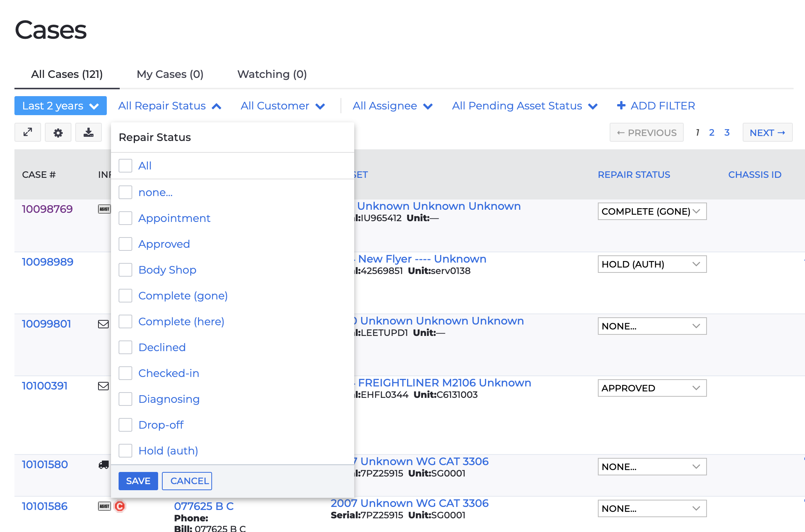This screenshot has width=805, height=532.
Task: Click the envelope icon for case 10100391
Action: point(103,386)
